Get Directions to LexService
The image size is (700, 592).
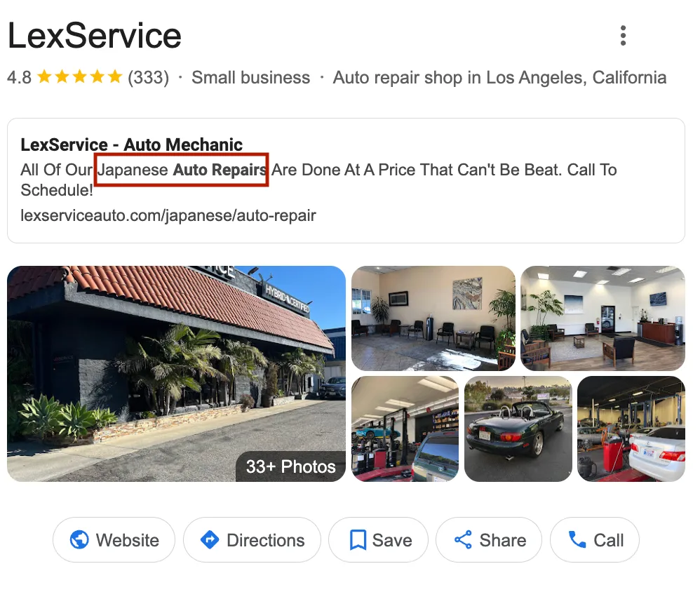tap(253, 540)
